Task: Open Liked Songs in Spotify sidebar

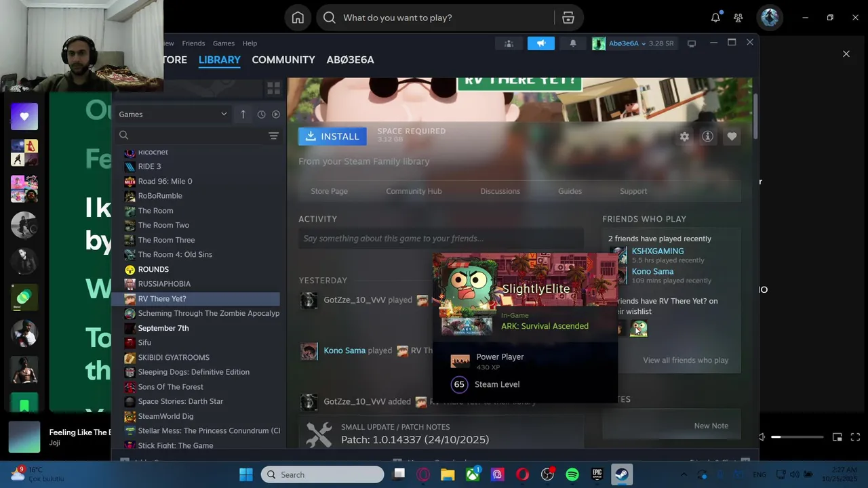Action: [x=24, y=117]
